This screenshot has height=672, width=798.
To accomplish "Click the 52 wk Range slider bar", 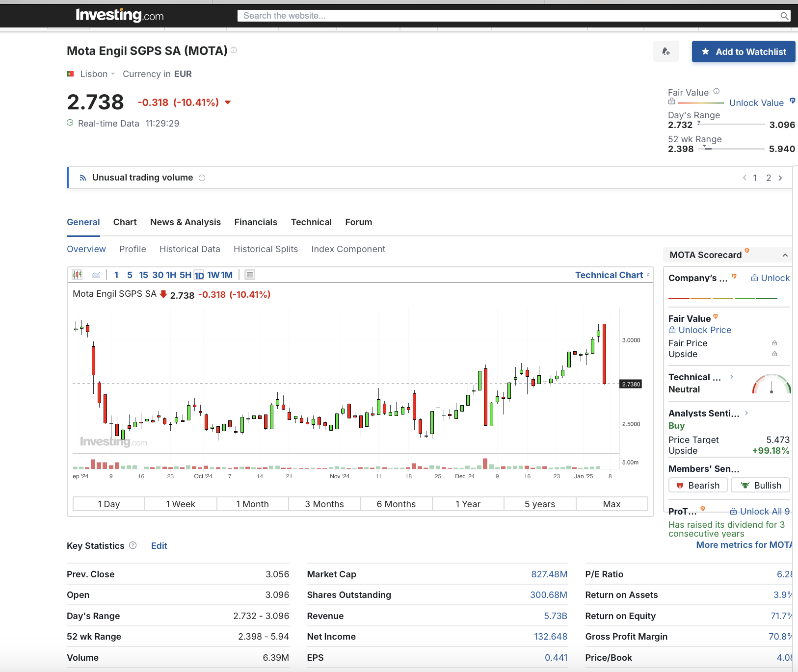I will (731, 149).
